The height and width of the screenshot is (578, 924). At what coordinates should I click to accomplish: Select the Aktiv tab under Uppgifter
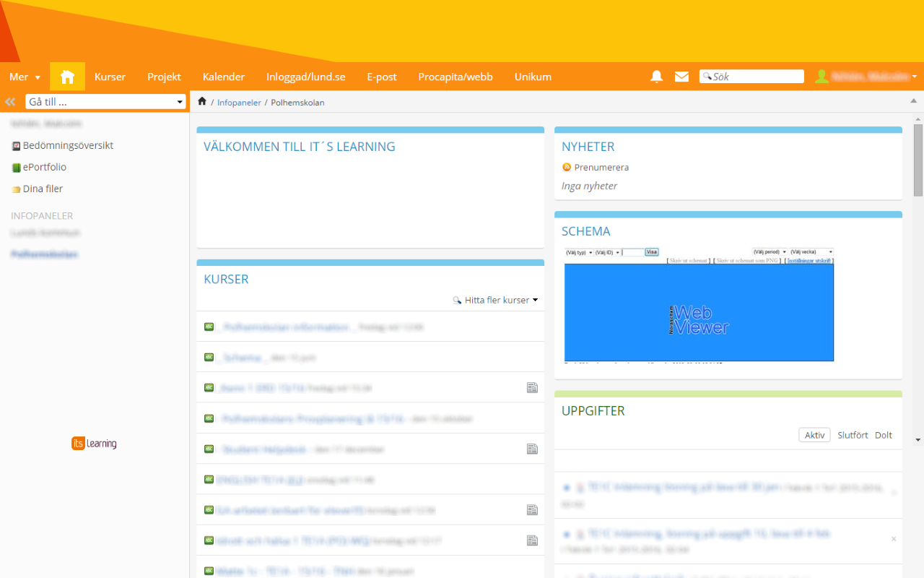[814, 435]
